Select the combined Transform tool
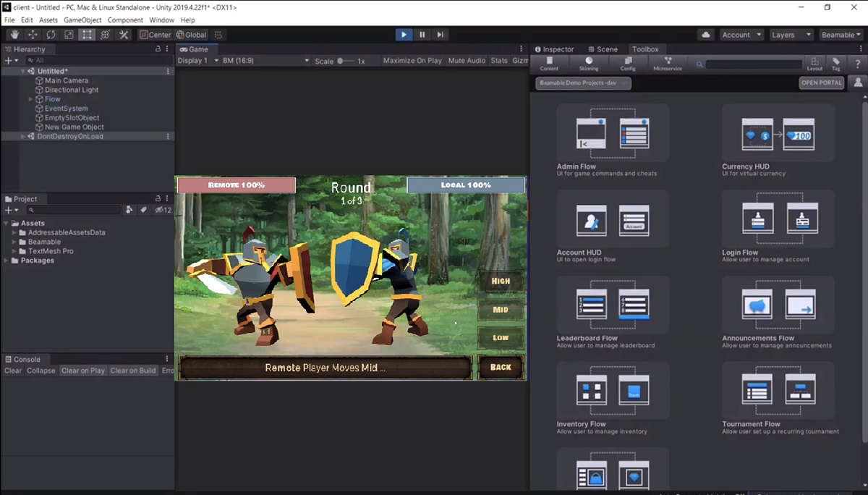 coord(105,35)
